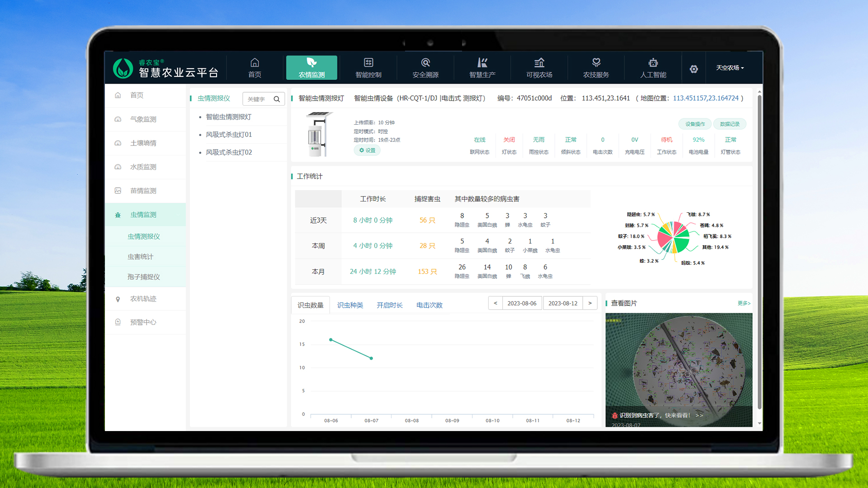Open the pest detection photo thumbnail
This screenshot has width=868, height=488.
(679, 370)
